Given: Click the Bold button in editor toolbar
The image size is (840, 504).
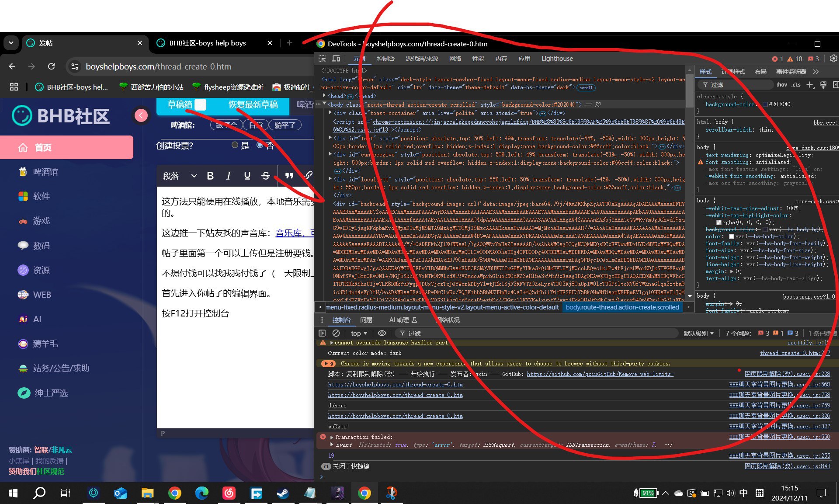Looking at the screenshot, I should click(210, 176).
